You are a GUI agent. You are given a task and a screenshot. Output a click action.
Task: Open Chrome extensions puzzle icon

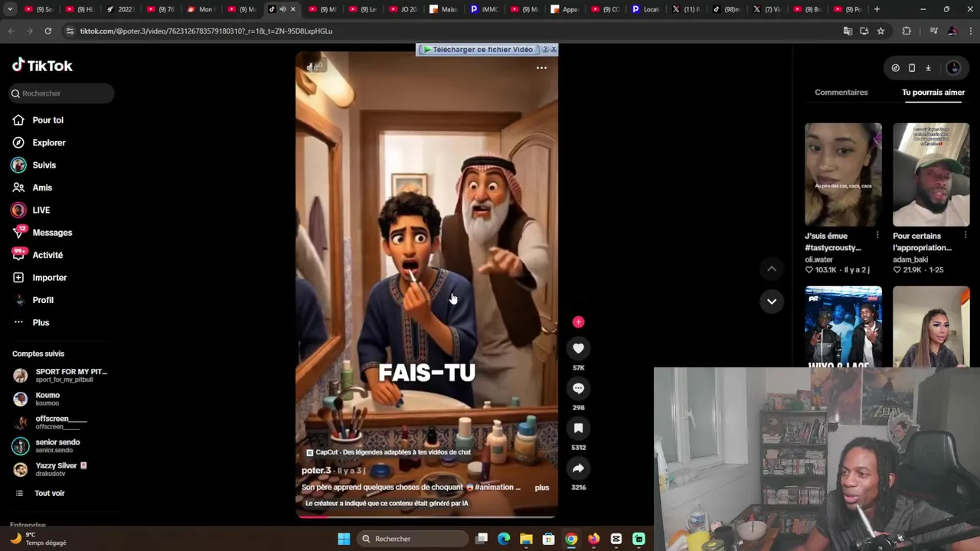[906, 31]
